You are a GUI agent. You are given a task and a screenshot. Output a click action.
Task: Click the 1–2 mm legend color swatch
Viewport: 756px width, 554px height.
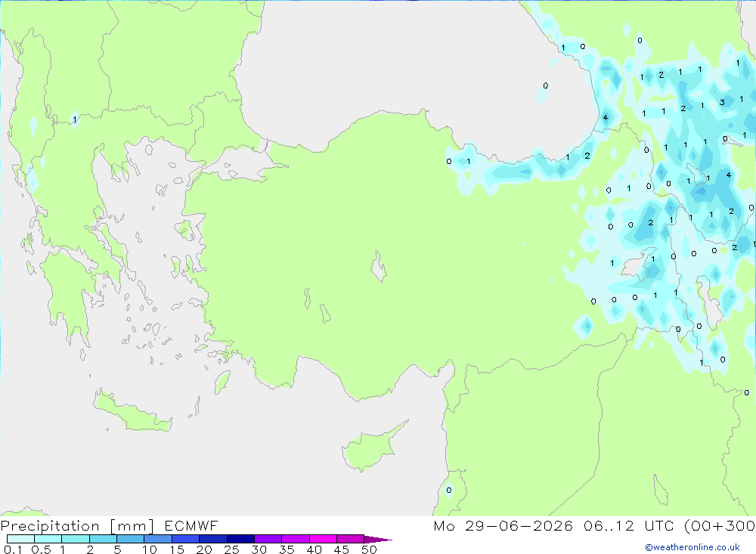coord(75,539)
